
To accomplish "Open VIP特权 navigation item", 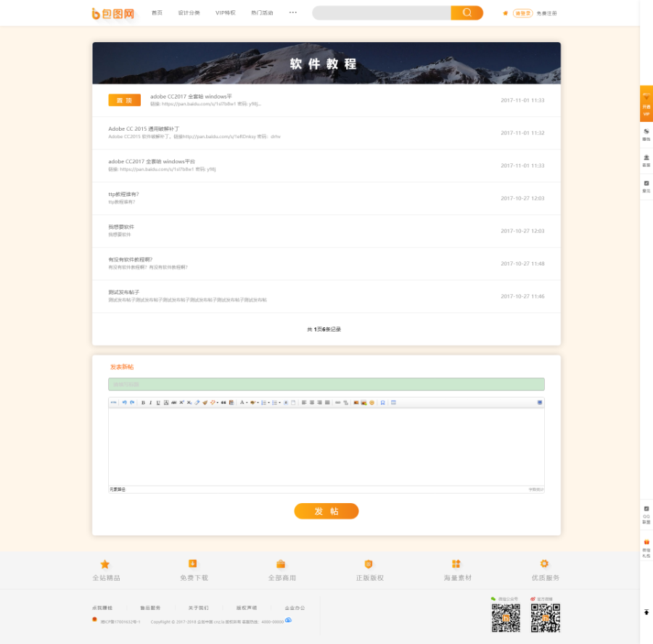I will pos(226,13).
